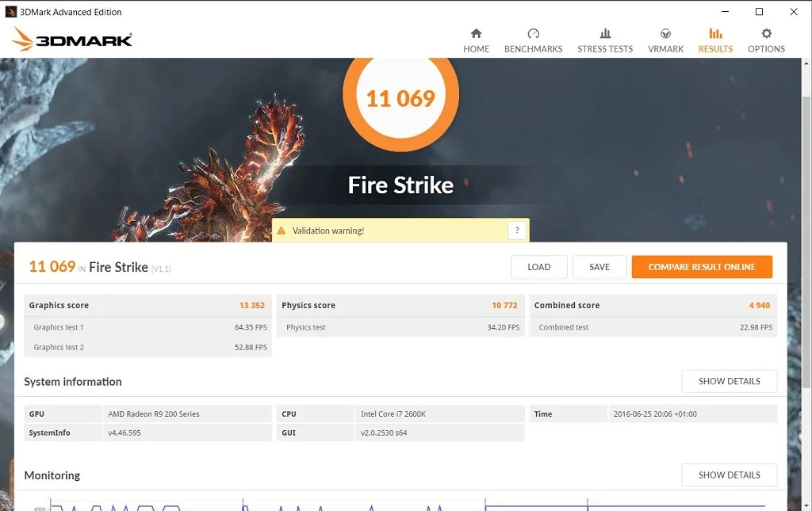
Task: Click the Physics test 34.20 FPS value
Action: point(504,327)
